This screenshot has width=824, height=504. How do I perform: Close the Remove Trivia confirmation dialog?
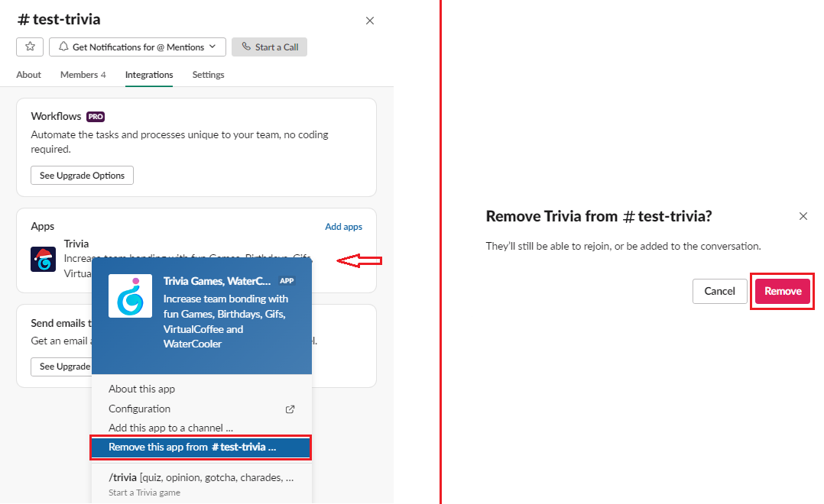coord(803,216)
